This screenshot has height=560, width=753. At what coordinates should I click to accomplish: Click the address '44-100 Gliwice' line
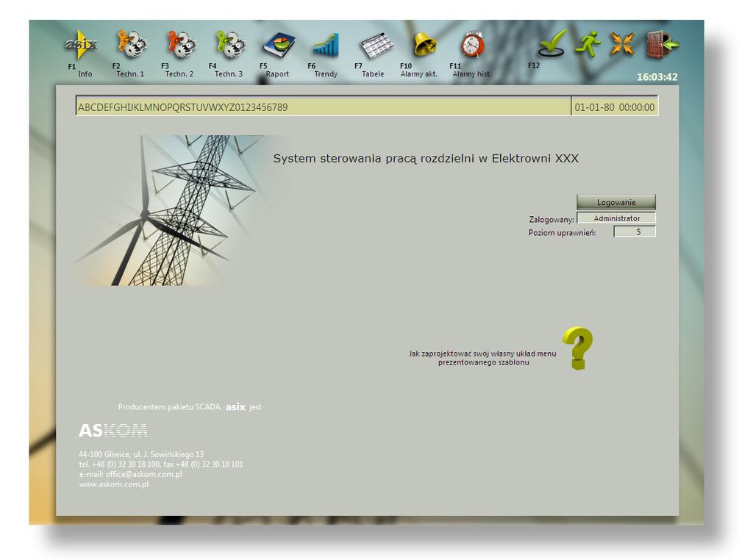pyautogui.click(x=141, y=454)
